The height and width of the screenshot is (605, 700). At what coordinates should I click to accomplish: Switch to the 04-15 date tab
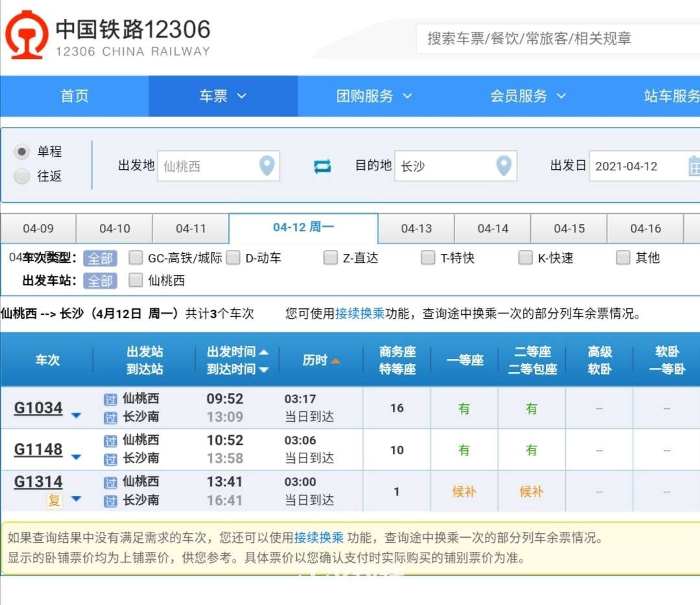pyautogui.click(x=569, y=229)
